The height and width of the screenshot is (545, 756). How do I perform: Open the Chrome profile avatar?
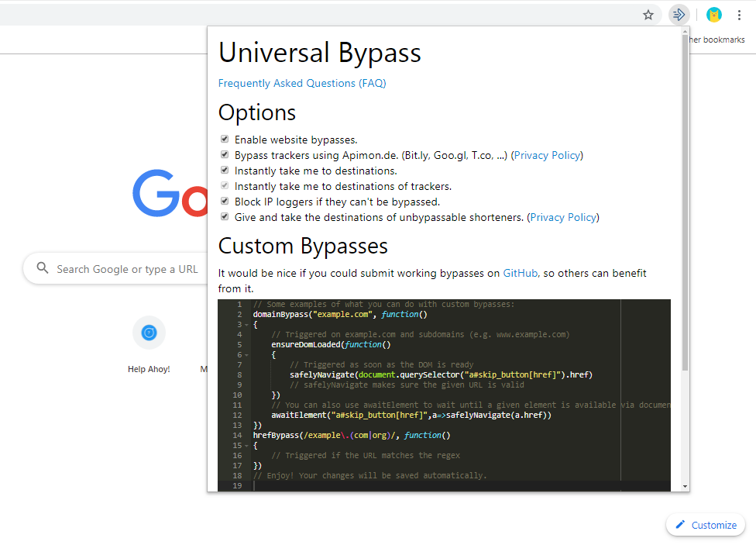[x=713, y=15]
